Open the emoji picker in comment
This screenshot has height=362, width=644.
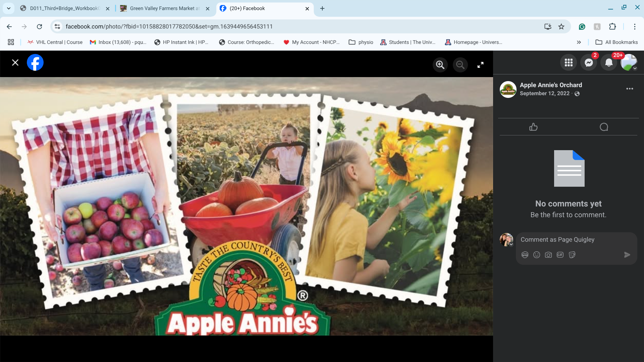537,255
